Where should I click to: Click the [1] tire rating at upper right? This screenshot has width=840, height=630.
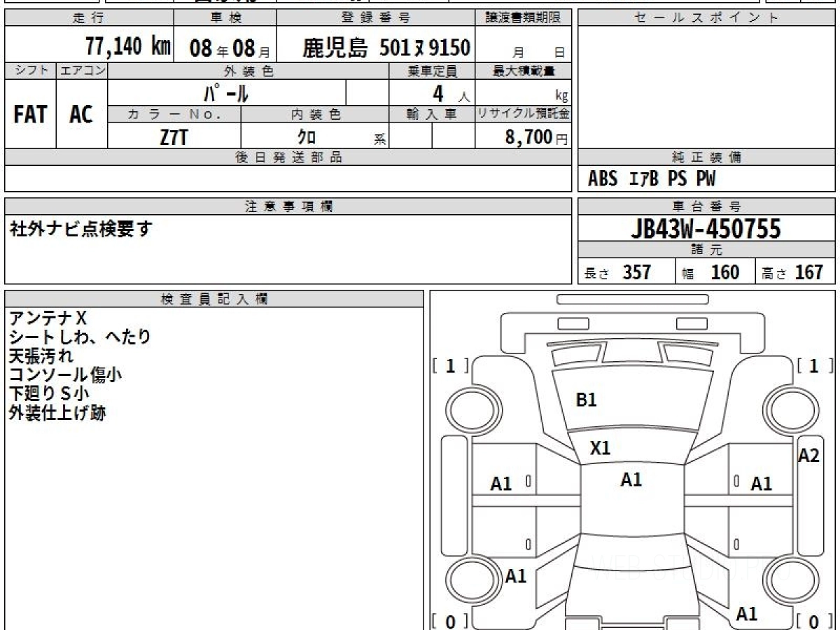pos(814,366)
